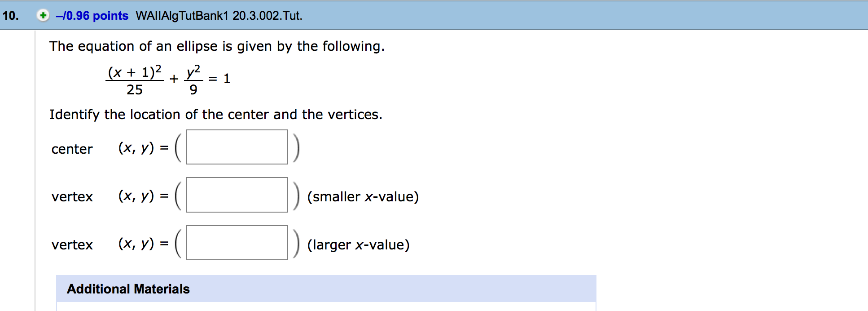
Task: Click the Identify the location instruction text
Action: tap(215, 114)
